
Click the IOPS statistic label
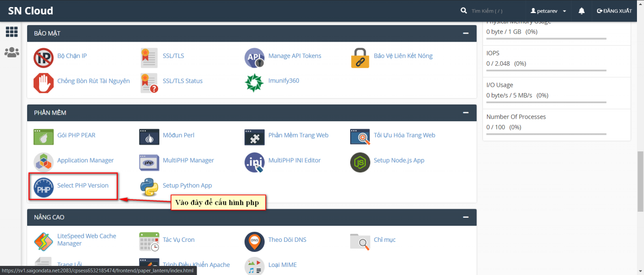click(x=493, y=53)
